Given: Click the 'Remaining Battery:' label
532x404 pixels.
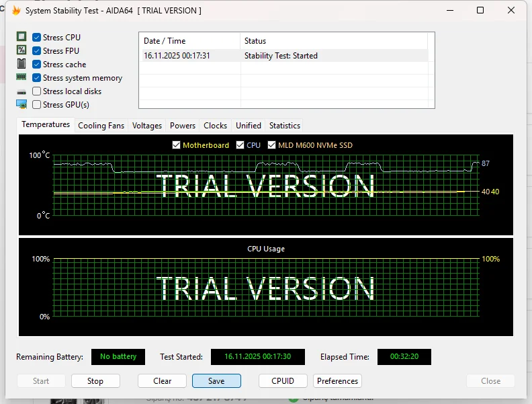Looking at the screenshot, I should point(50,357).
